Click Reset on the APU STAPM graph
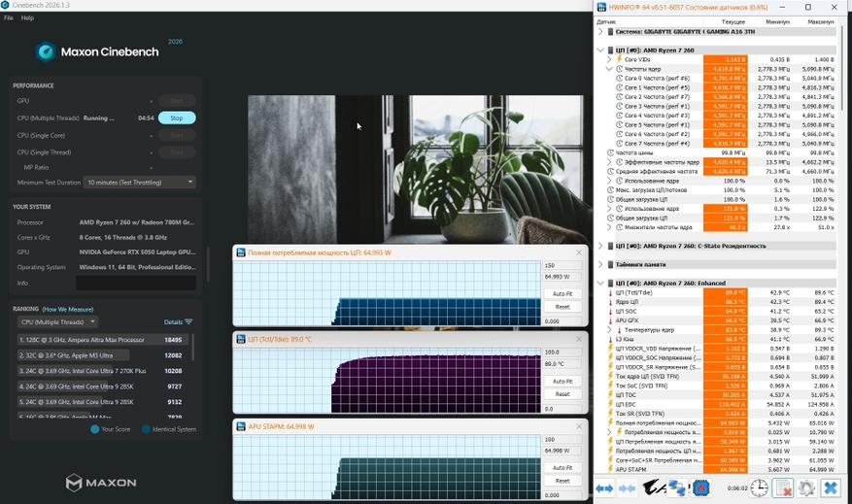Screen dimensions: 852x504 point(562,481)
